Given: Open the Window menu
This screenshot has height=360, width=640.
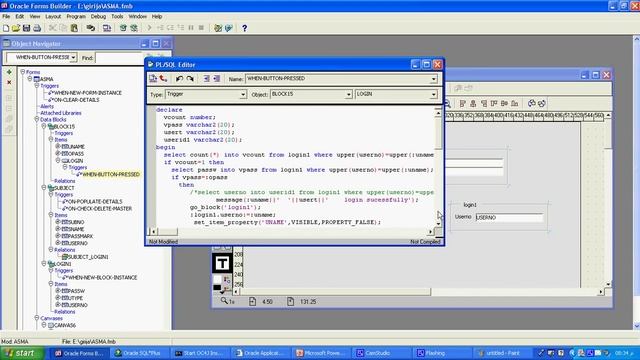Looking at the screenshot, I should click(x=138, y=16).
